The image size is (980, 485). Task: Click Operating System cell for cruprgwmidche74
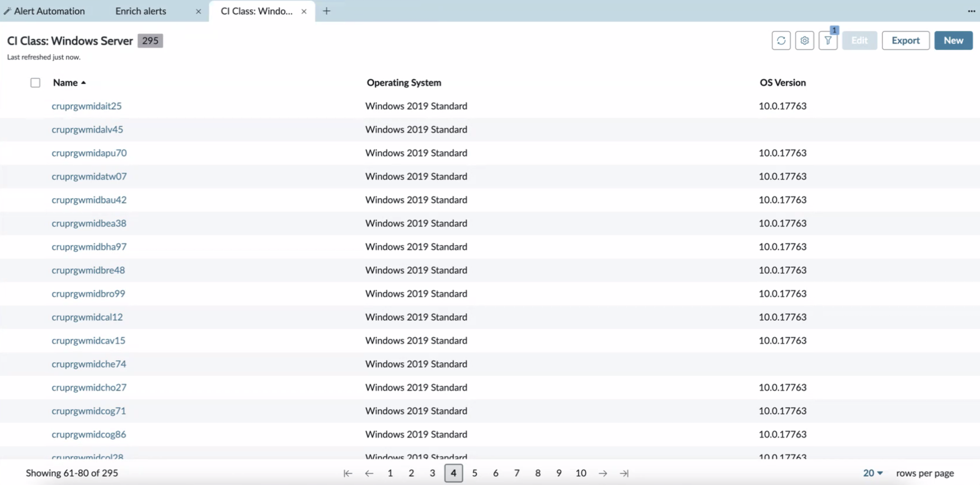click(x=416, y=364)
